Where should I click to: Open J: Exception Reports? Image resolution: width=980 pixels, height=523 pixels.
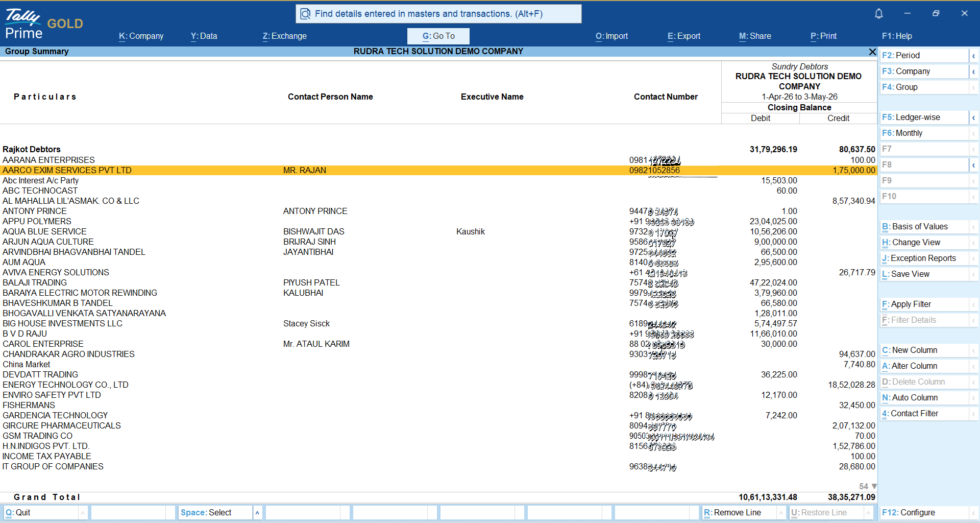pyautogui.click(x=924, y=258)
